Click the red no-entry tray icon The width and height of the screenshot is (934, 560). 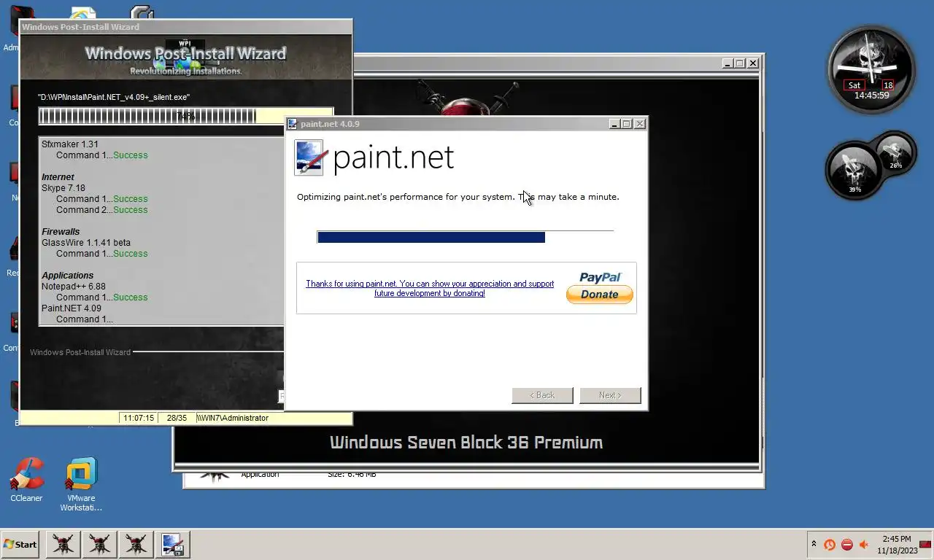coord(847,545)
